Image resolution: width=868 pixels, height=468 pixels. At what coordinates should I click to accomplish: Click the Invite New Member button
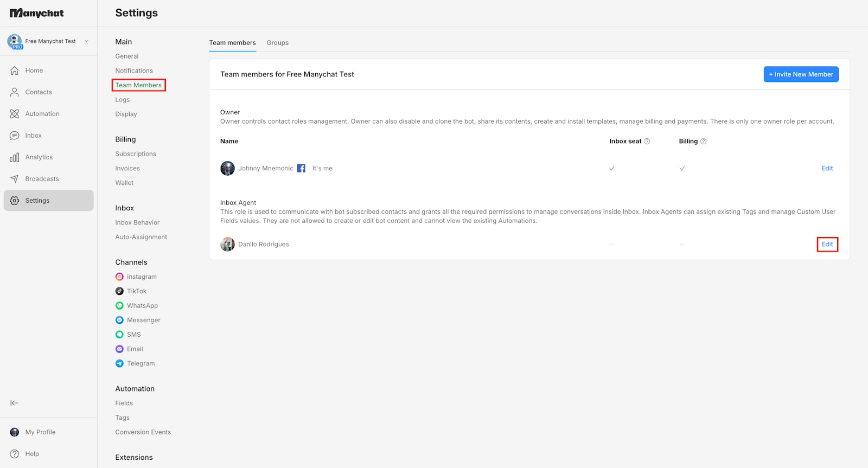click(801, 74)
